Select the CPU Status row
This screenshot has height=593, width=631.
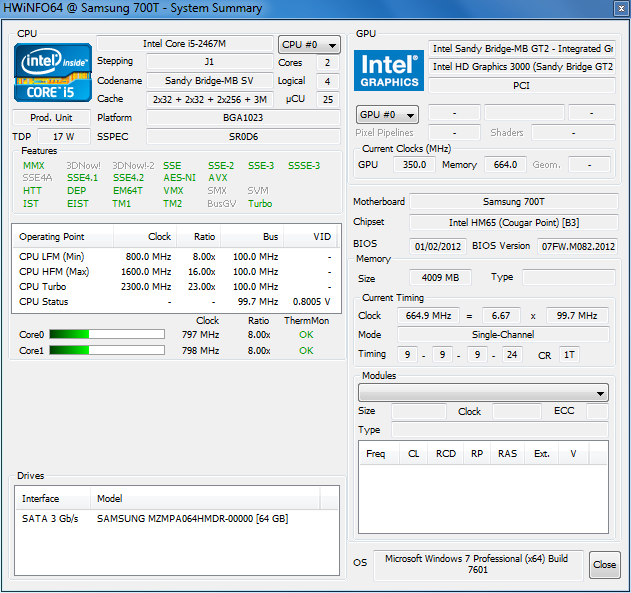tap(176, 302)
